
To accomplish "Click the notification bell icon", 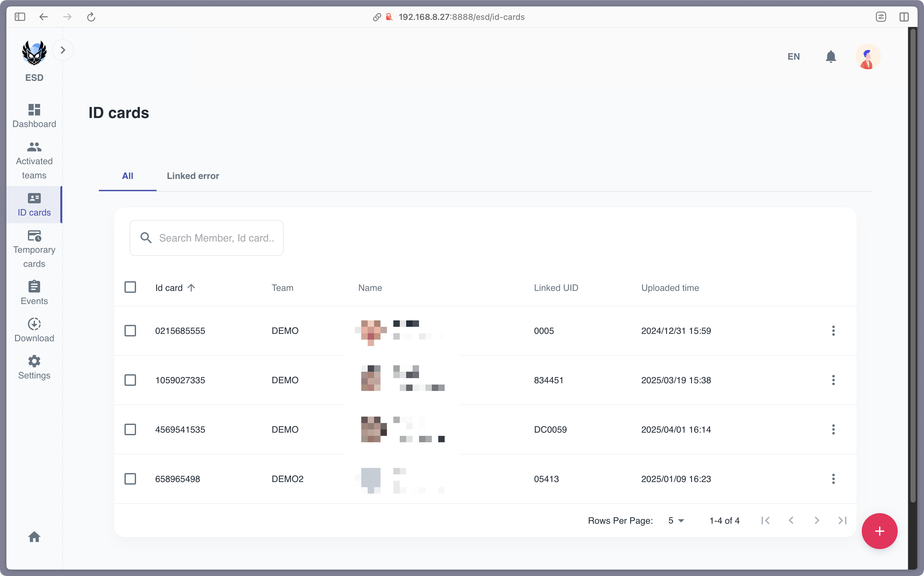I will pos(831,57).
